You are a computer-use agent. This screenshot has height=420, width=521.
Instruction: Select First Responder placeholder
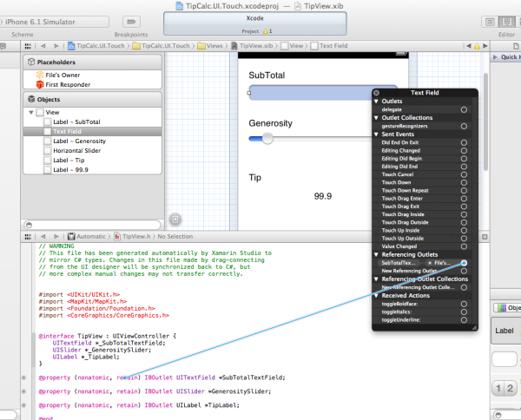point(92,85)
